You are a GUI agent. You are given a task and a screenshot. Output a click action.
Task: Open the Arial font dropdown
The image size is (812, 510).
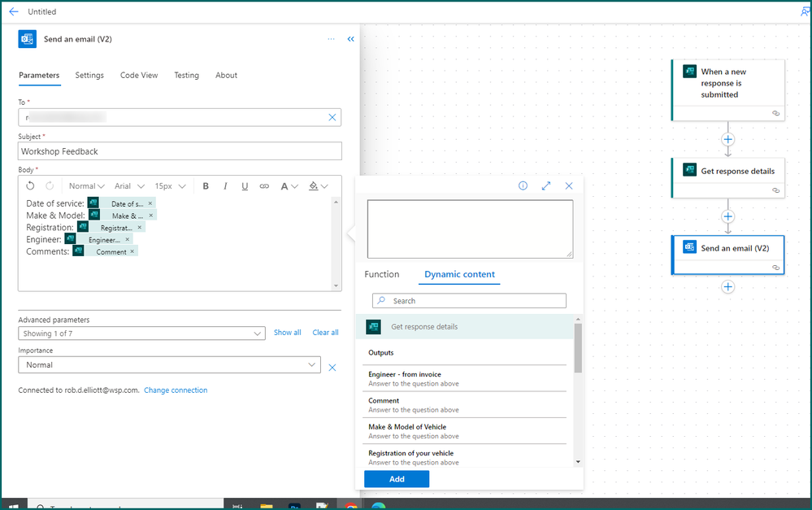pos(129,186)
